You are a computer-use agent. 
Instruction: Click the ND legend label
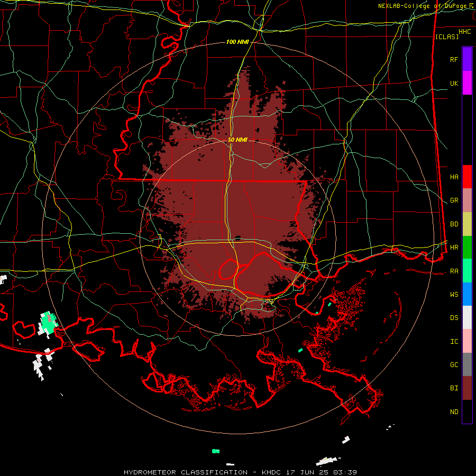coord(454,411)
